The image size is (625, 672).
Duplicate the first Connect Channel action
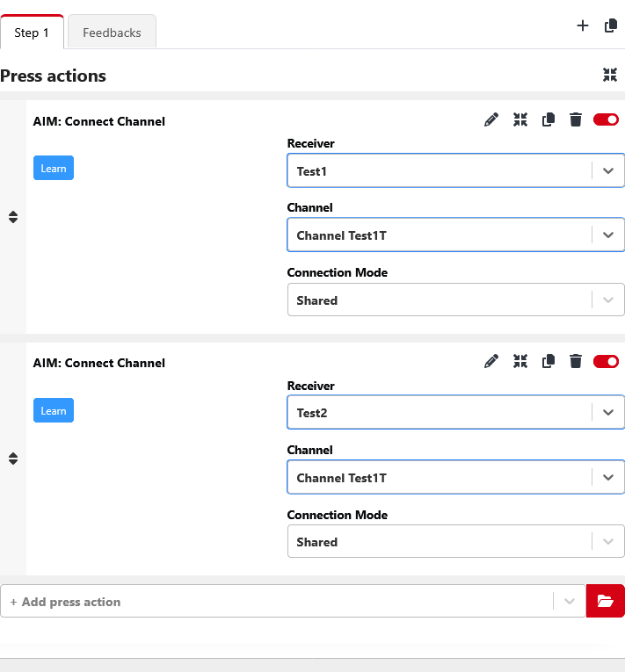point(549,119)
